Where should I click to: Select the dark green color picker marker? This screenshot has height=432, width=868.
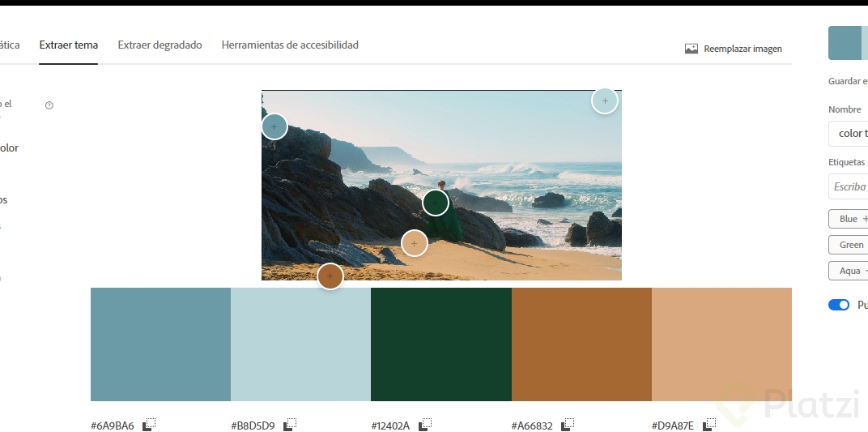pos(436,203)
